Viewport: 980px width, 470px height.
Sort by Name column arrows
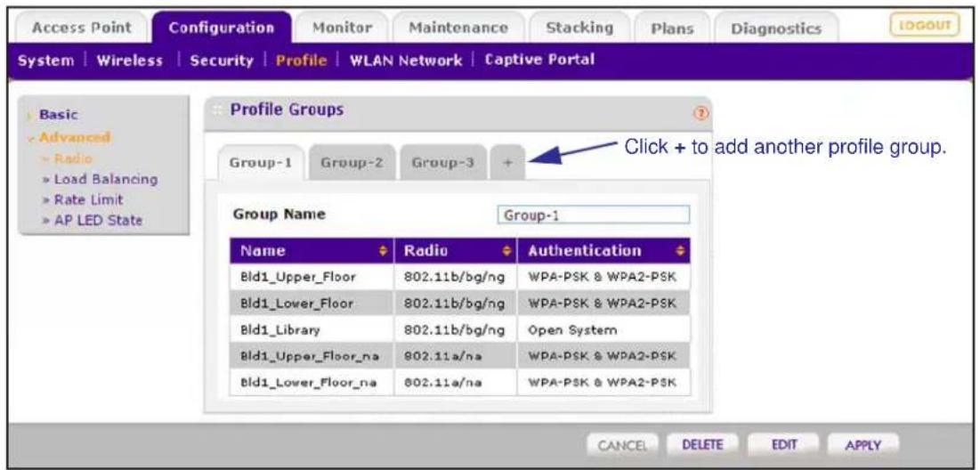(383, 251)
